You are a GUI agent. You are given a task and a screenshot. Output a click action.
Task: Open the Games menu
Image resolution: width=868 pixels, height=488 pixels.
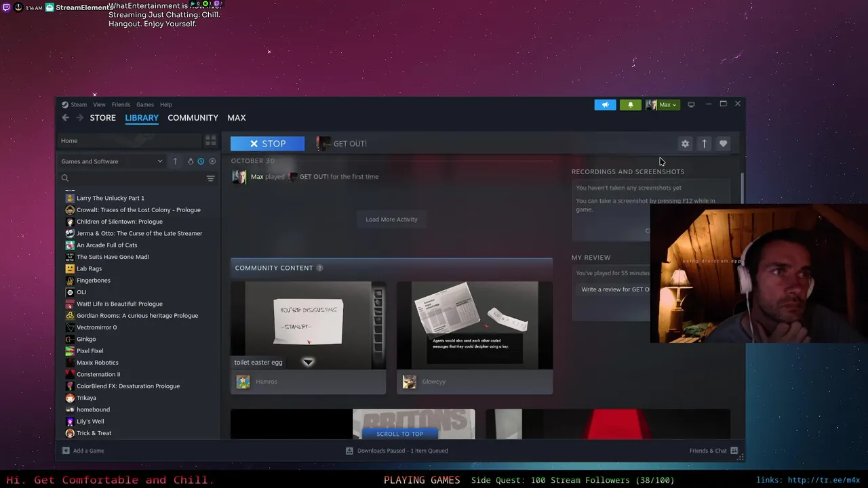(144, 104)
